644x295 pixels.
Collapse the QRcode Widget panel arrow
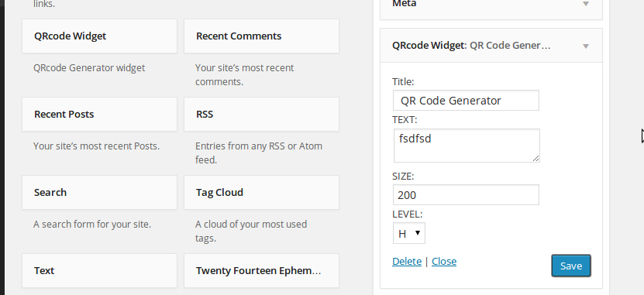coord(586,46)
